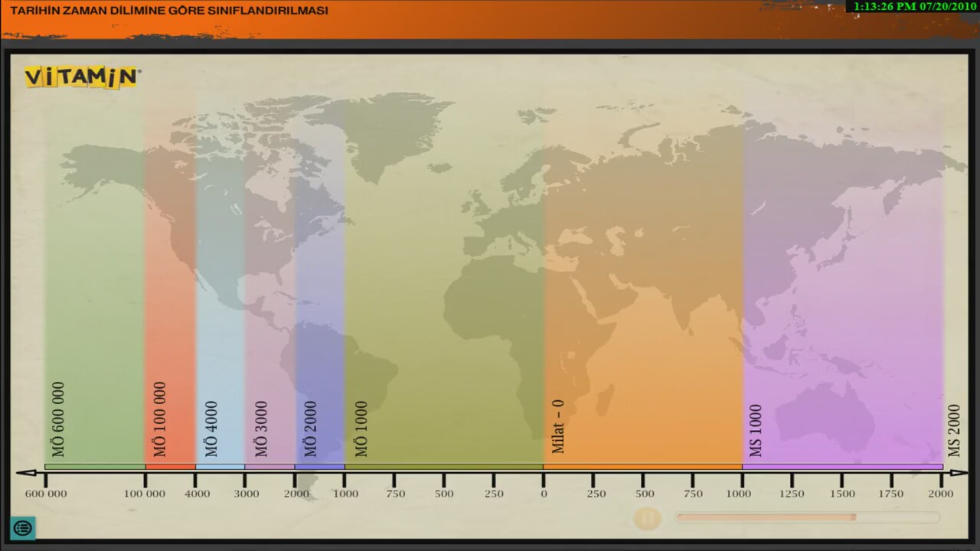The width and height of the screenshot is (980, 551).
Task: Click the MS 1000 vertical label
Action: coord(756,431)
